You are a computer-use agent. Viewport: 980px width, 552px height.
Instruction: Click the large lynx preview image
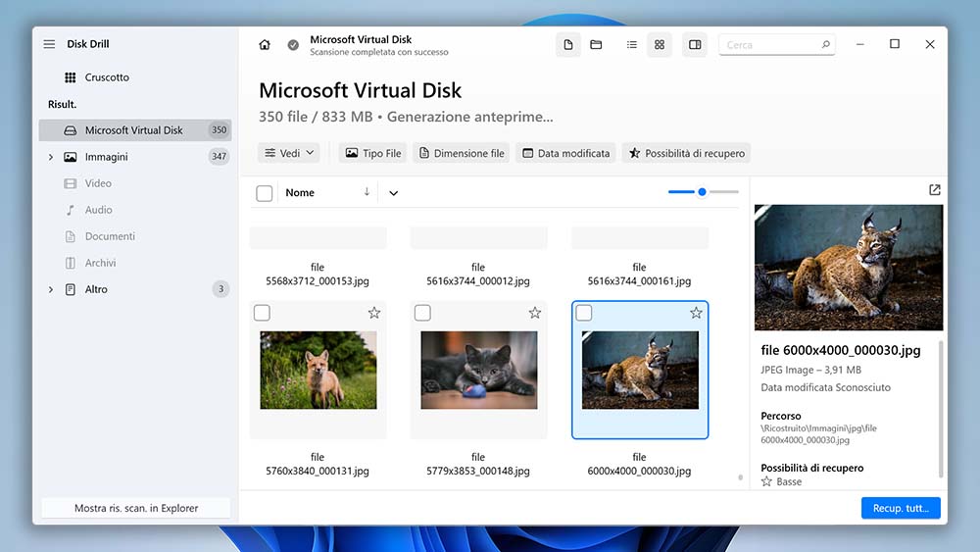(x=849, y=268)
